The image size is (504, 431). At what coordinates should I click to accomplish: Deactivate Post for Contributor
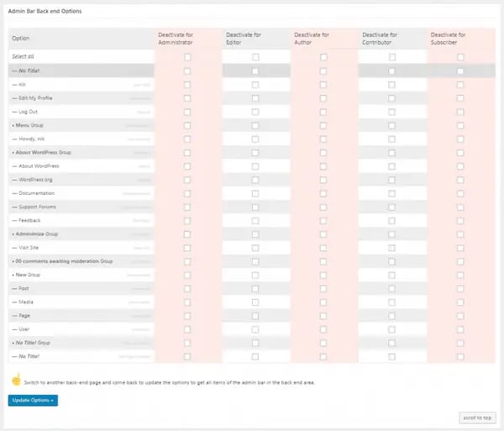point(391,288)
